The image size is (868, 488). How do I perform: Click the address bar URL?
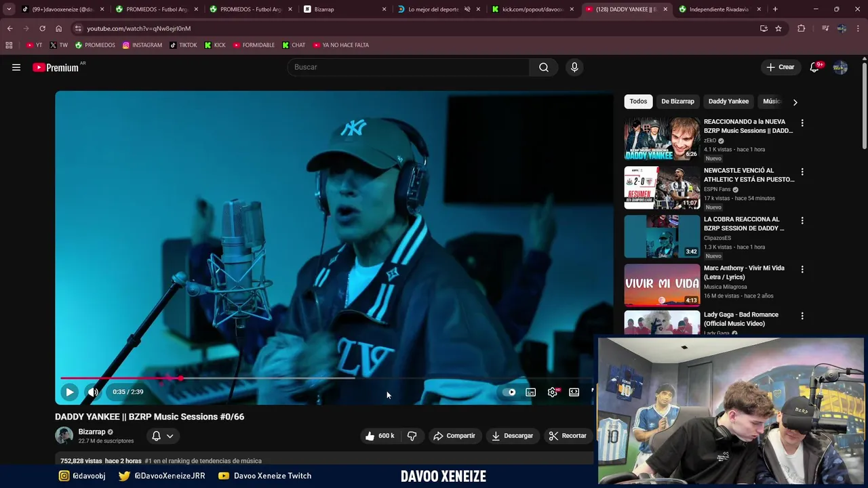pyautogui.click(x=139, y=28)
